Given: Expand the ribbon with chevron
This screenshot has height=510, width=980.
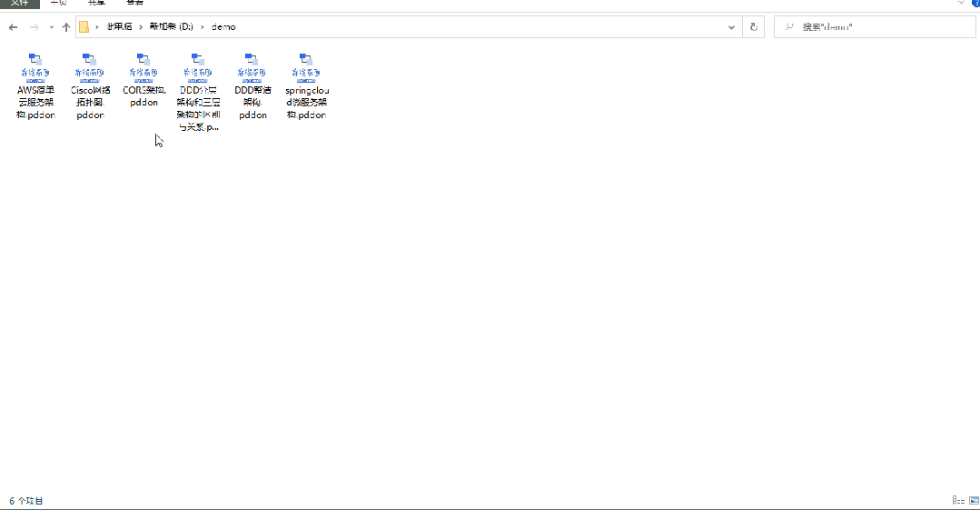Looking at the screenshot, I should (961, 3).
